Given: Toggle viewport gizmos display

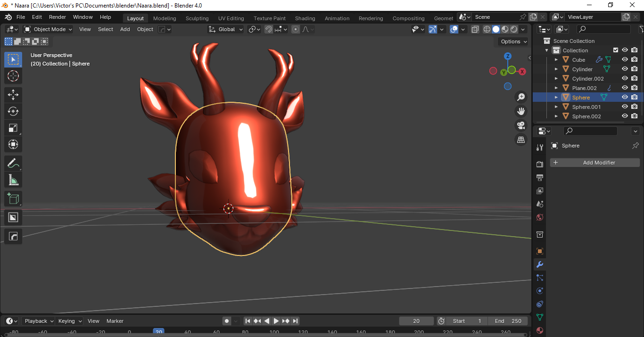Looking at the screenshot, I should coord(433,29).
